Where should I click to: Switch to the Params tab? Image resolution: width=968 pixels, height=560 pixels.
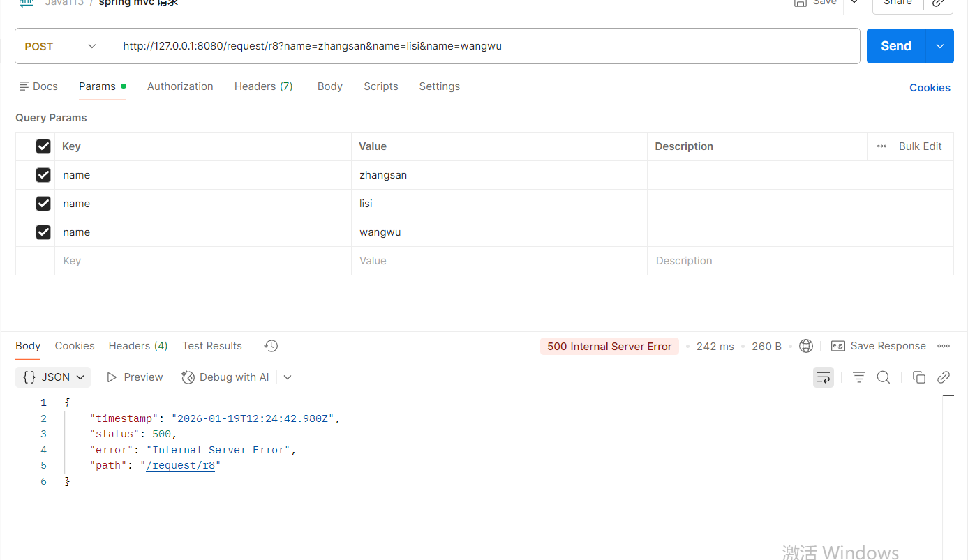click(102, 86)
